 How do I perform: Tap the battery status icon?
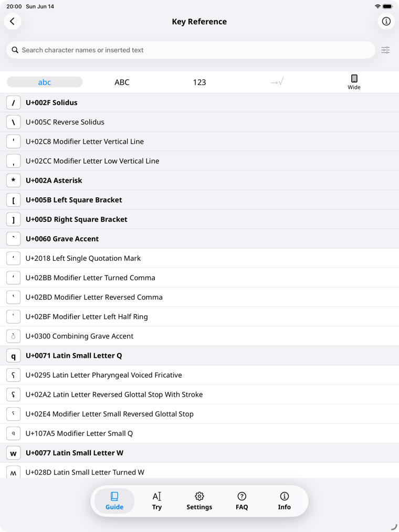coord(388,6)
